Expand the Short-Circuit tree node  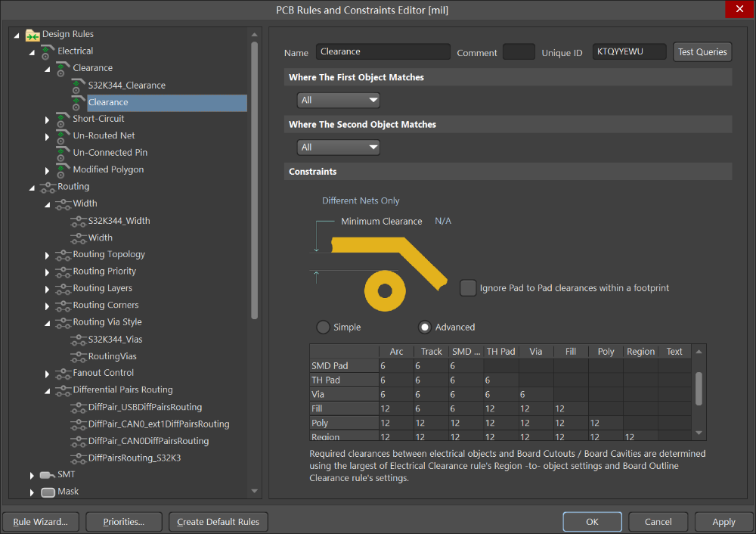click(x=47, y=119)
